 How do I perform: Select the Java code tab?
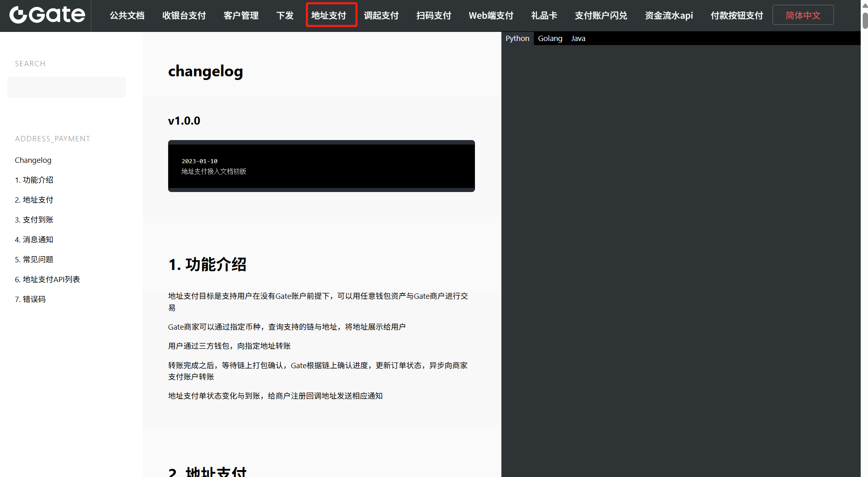tap(578, 39)
